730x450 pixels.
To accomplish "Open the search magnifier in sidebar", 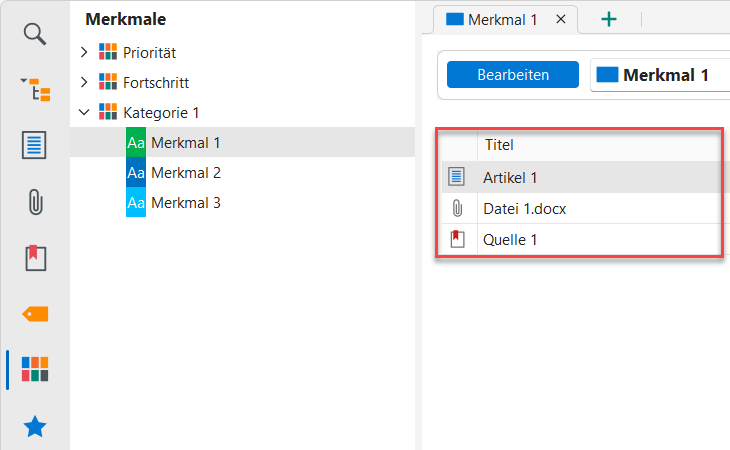I will coord(35,34).
